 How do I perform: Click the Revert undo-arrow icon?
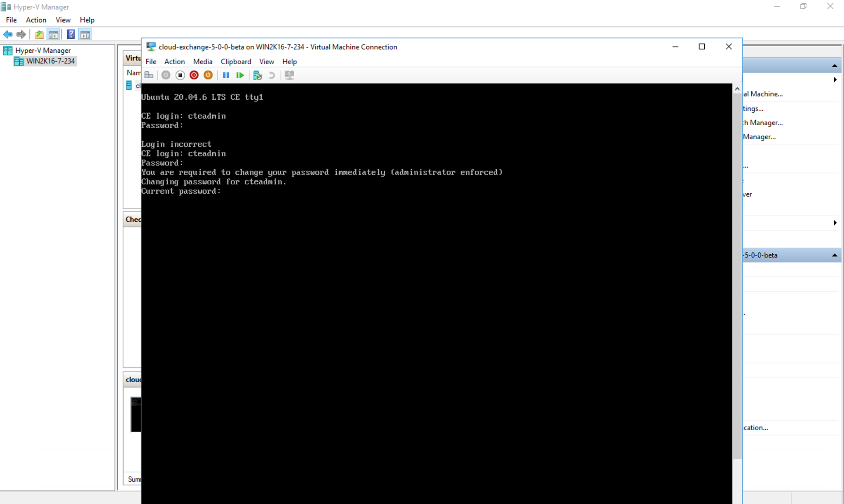click(x=272, y=75)
